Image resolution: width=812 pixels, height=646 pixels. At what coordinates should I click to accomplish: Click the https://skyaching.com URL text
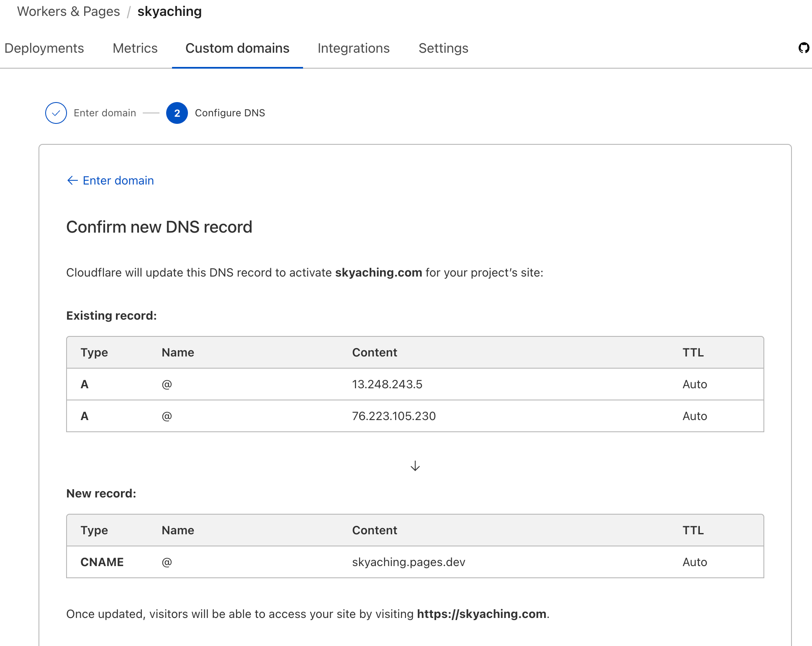482,614
